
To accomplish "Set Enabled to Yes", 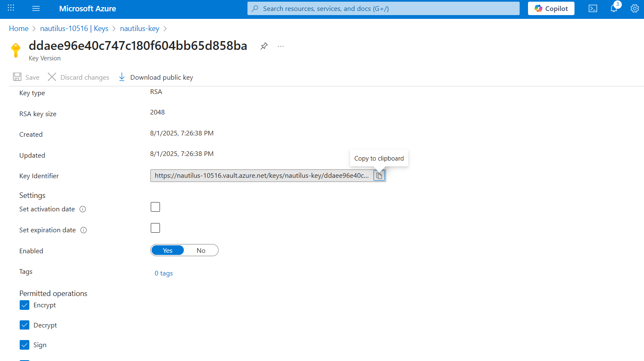I will [x=167, y=250].
